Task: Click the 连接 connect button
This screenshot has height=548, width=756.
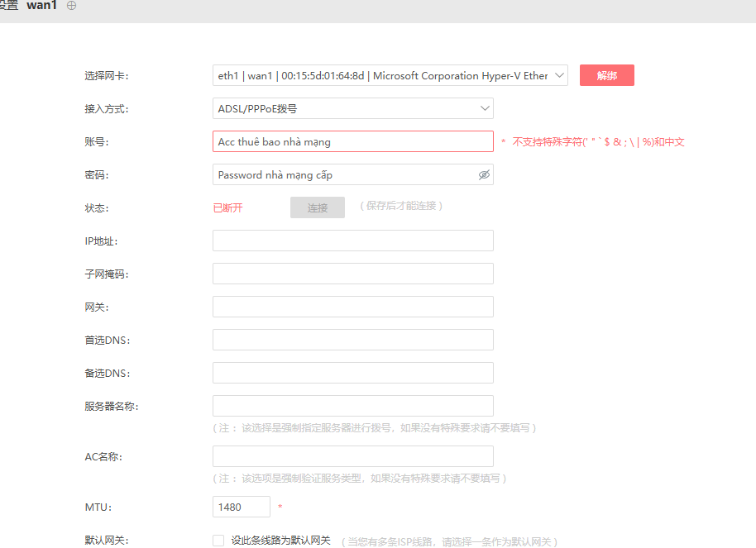Action: pyautogui.click(x=318, y=207)
